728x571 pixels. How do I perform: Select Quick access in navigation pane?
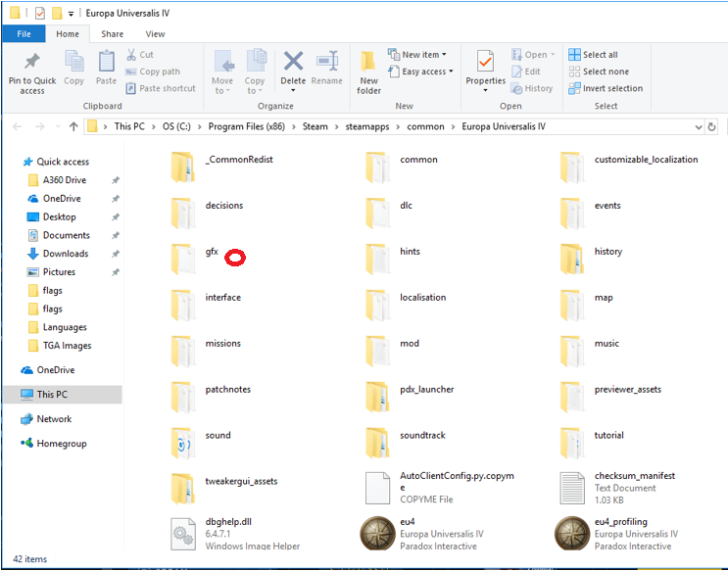(56, 162)
